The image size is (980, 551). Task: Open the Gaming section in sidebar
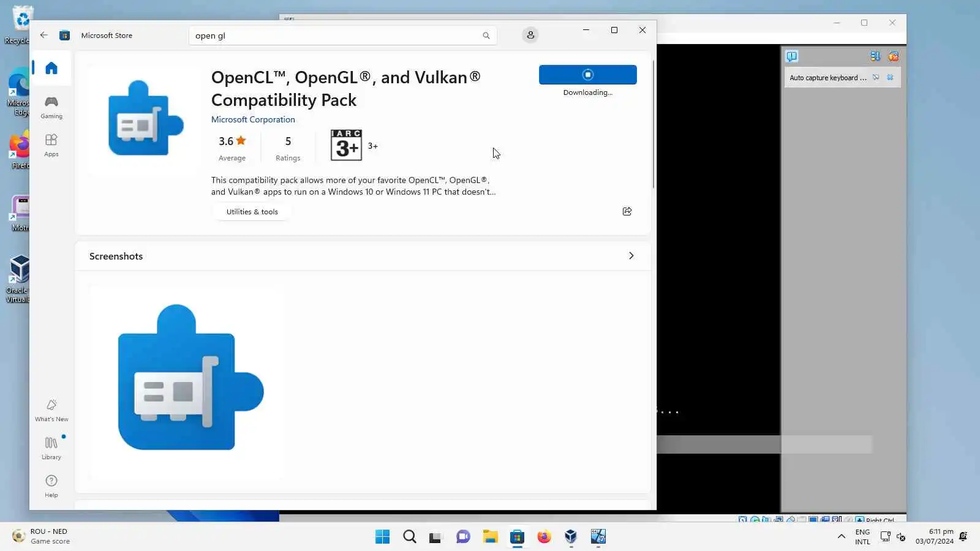pyautogui.click(x=51, y=107)
